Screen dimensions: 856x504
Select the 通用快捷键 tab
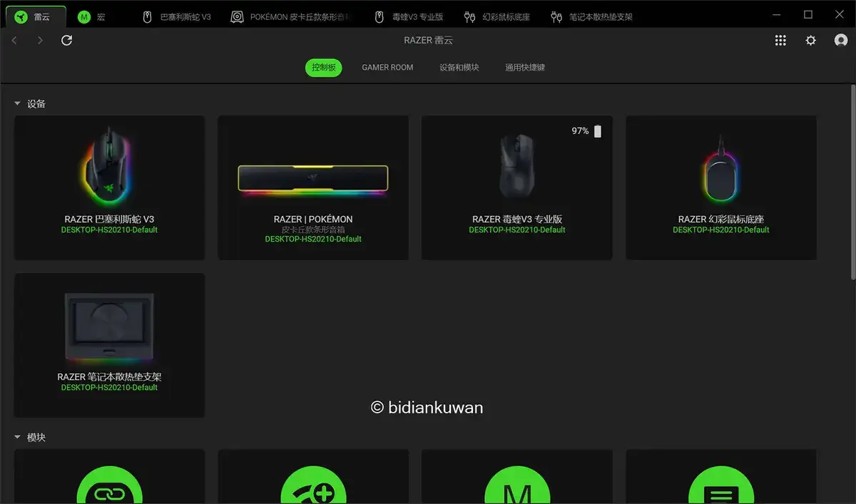point(525,68)
